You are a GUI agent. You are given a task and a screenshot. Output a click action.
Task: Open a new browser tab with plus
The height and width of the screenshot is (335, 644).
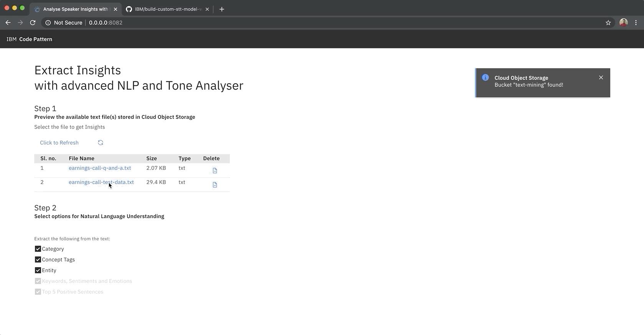[222, 9]
